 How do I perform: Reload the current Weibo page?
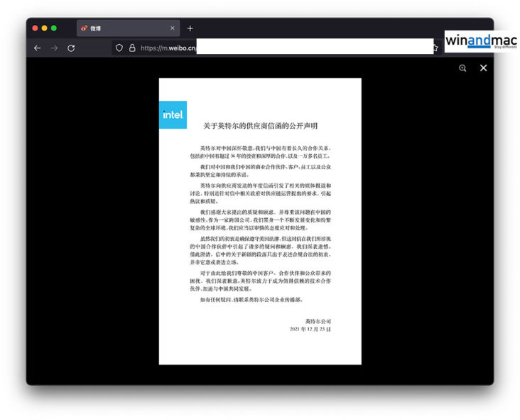point(71,48)
